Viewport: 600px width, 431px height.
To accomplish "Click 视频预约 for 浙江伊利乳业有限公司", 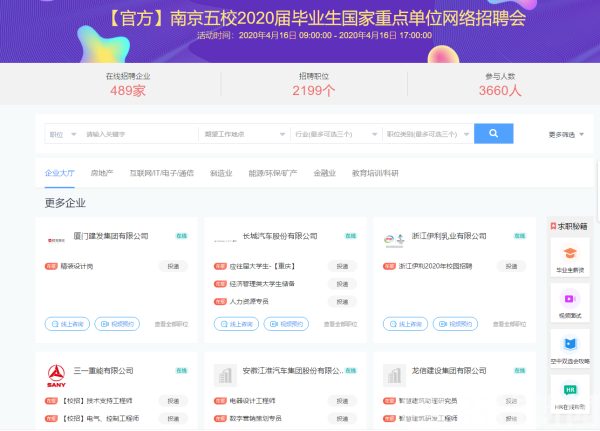I will (455, 324).
